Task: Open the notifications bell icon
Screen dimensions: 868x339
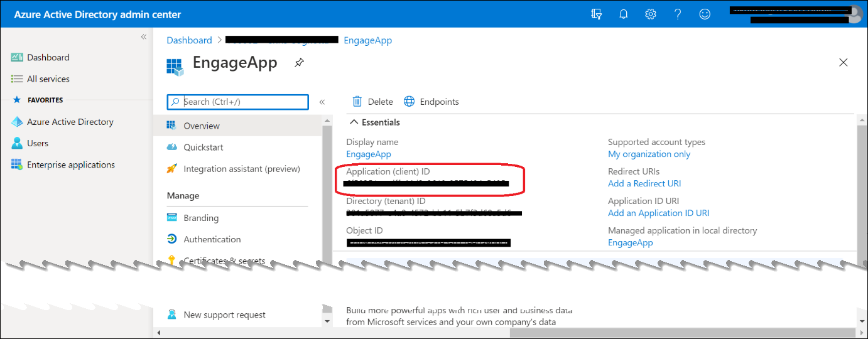Action: [x=624, y=14]
